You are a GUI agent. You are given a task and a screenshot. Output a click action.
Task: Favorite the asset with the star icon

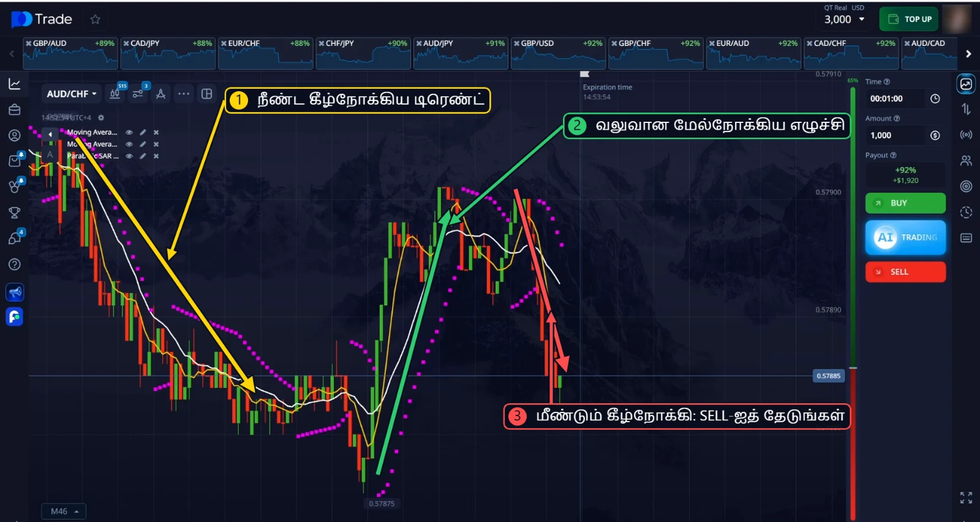point(95,20)
